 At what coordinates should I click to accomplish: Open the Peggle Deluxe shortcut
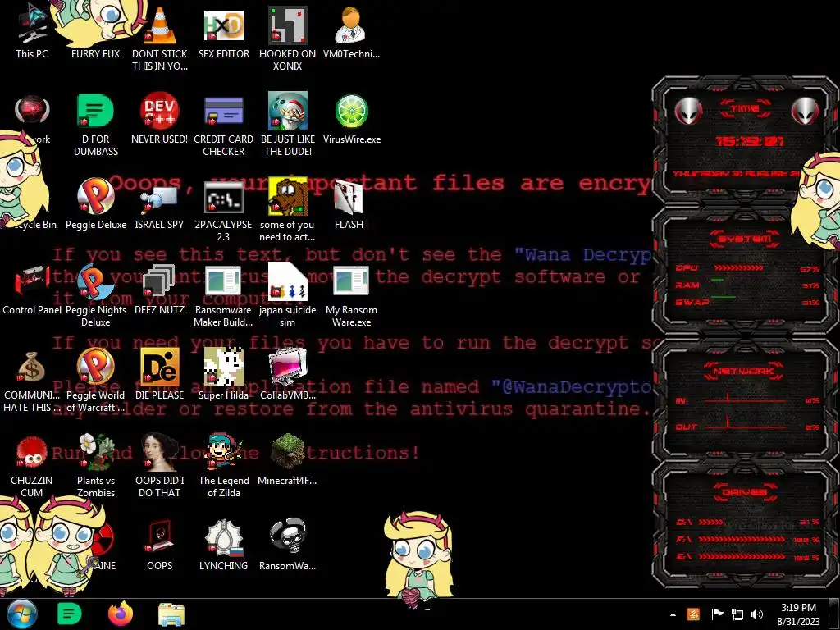click(96, 203)
